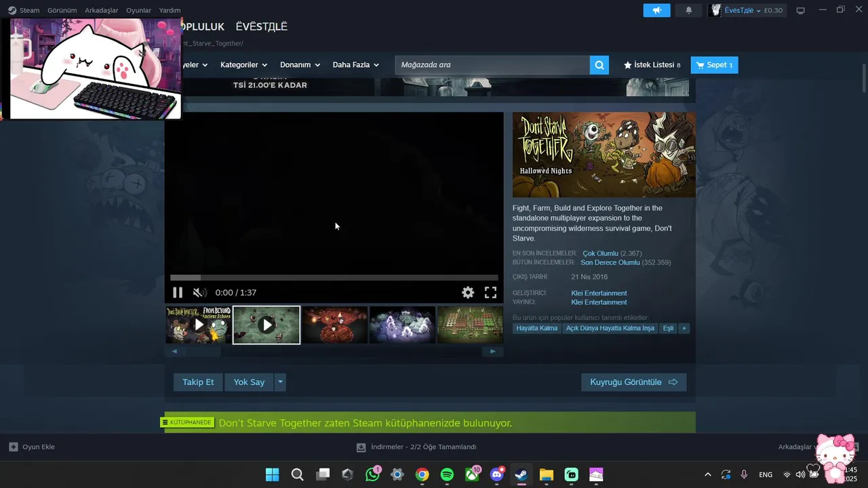Click the Mağazada ara search field
Viewport: 868px width, 488px height.
[x=492, y=65]
